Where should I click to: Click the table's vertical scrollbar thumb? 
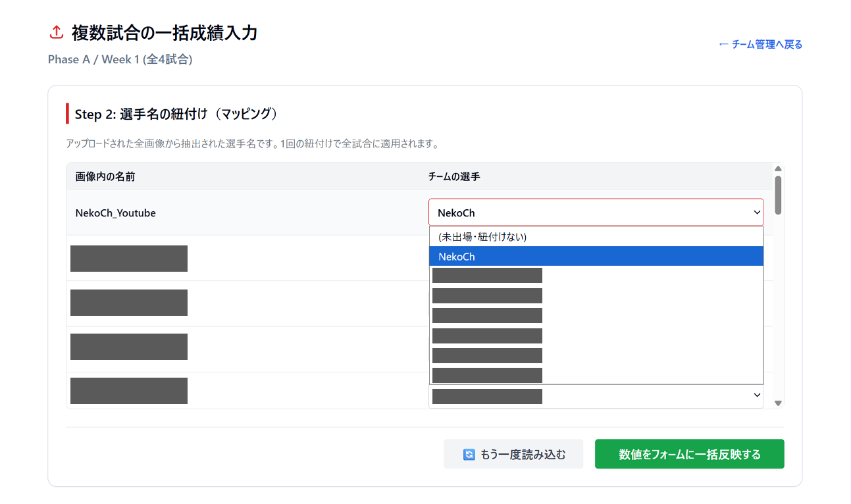778,195
